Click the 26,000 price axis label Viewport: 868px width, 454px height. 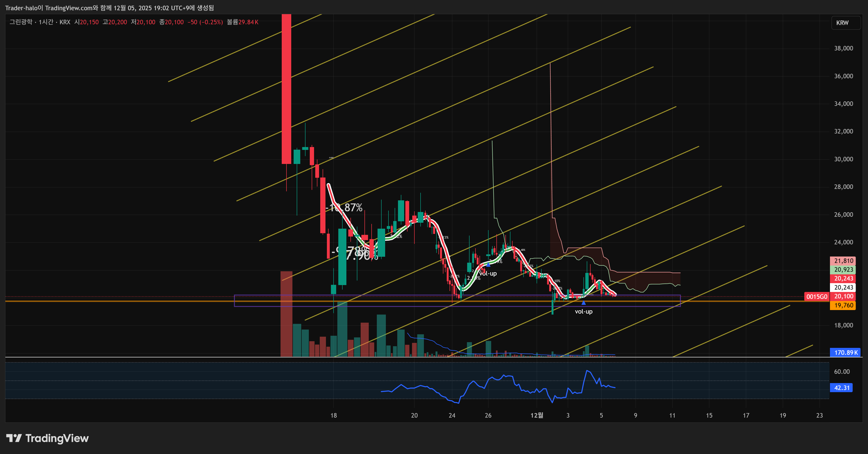pos(844,215)
